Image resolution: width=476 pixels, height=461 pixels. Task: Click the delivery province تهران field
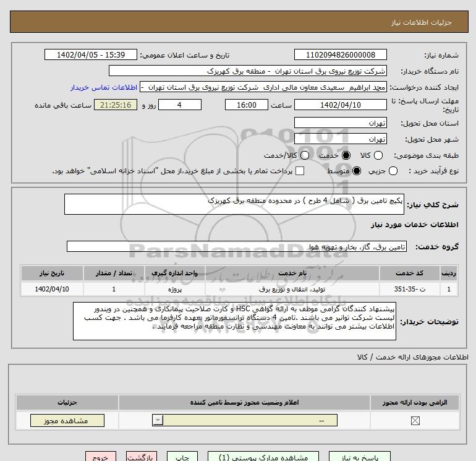[x=340, y=123]
